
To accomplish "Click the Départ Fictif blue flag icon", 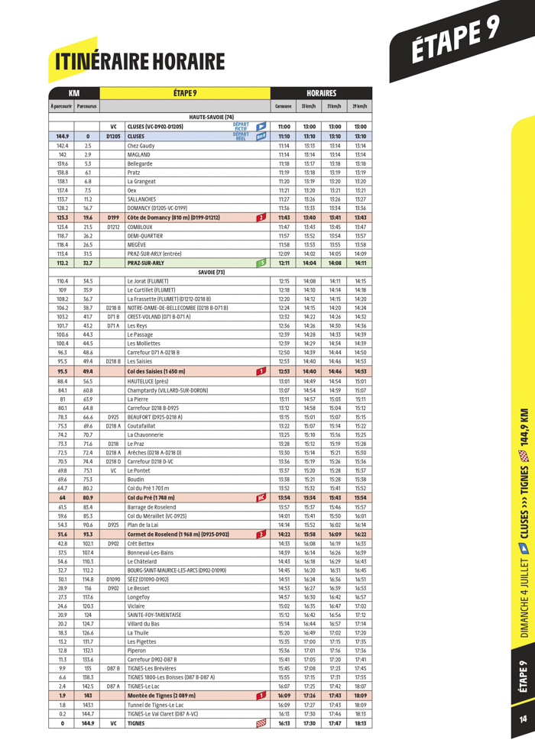I will pos(260,126).
